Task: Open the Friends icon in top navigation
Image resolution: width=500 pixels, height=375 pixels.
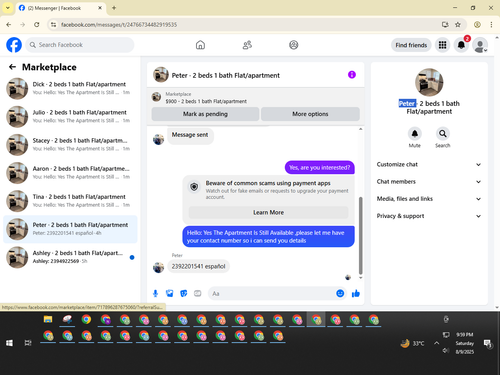Action: point(247,45)
